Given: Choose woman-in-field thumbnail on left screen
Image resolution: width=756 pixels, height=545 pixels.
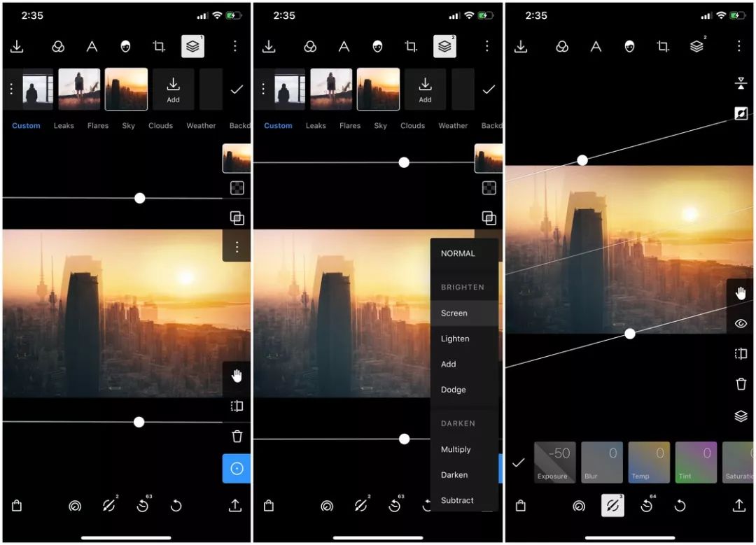Looking at the screenshot, I should (79, 89).
